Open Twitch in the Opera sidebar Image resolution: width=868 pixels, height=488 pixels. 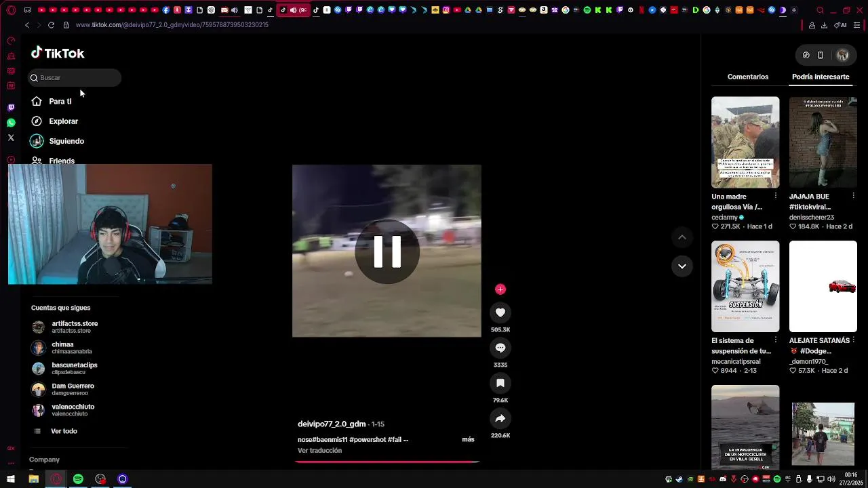pyautogui.click(x=11, y=108)
